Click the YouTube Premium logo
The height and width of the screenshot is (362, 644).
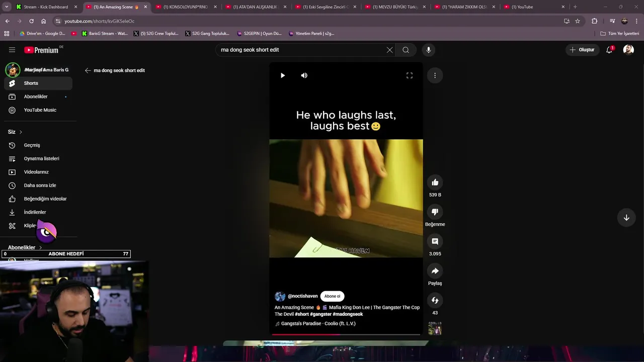(x=42, y=50)
